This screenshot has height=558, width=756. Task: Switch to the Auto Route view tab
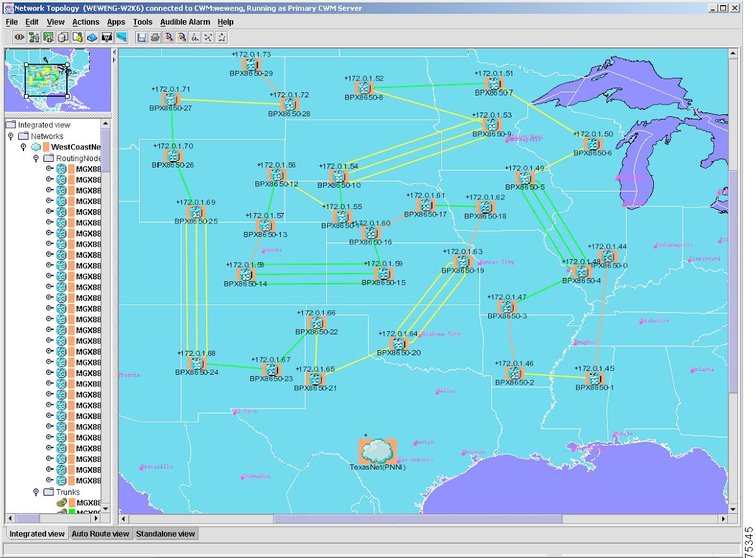100,533
